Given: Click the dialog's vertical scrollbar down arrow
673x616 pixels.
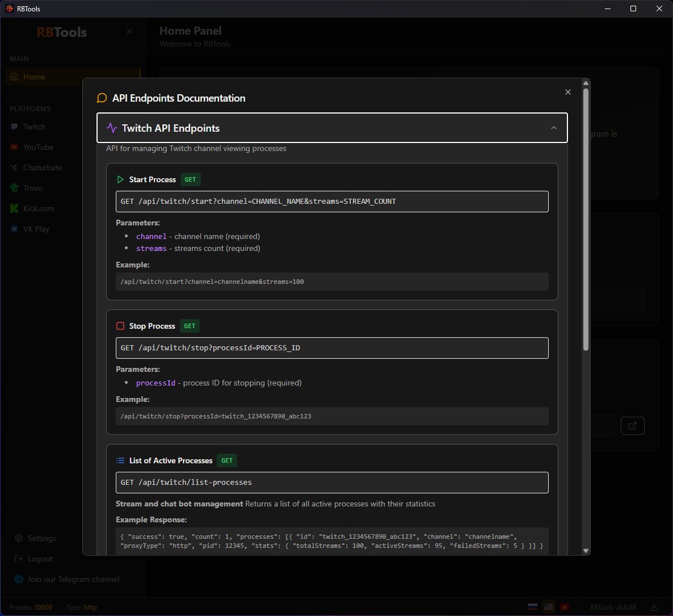Looking at the screenshot, I should pos(586,550).
